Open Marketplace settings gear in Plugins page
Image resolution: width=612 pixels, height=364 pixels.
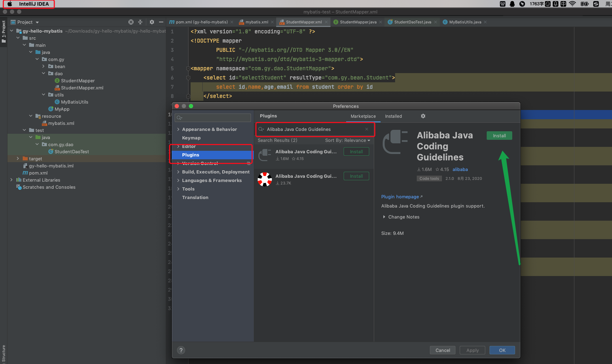pos(423,116)
